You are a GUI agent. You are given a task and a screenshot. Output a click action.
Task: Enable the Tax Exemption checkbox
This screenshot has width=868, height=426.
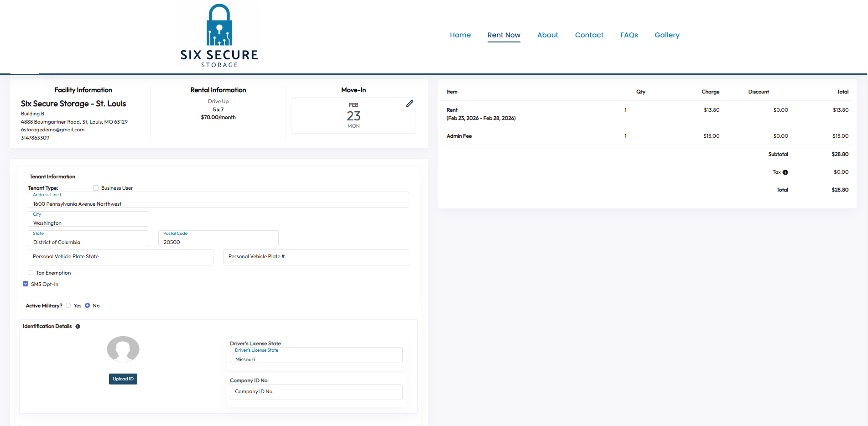click(x=31, y=273)
